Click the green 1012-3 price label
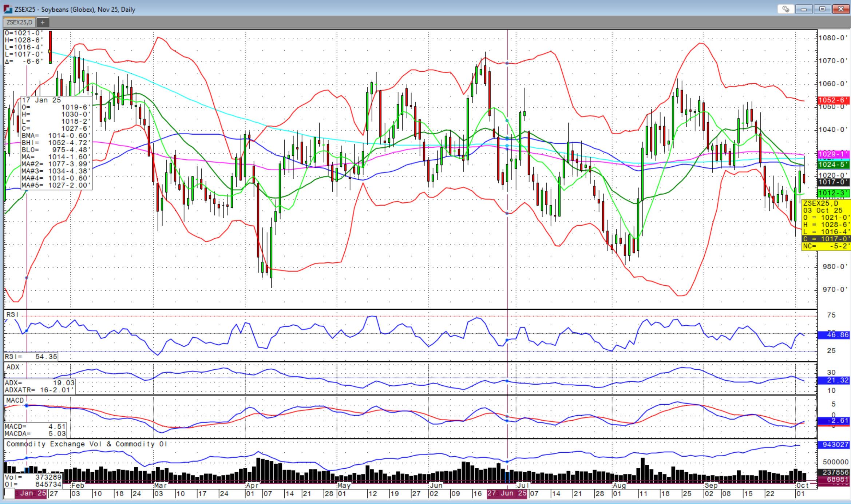851x504 pixels. [x=833, y=193]
